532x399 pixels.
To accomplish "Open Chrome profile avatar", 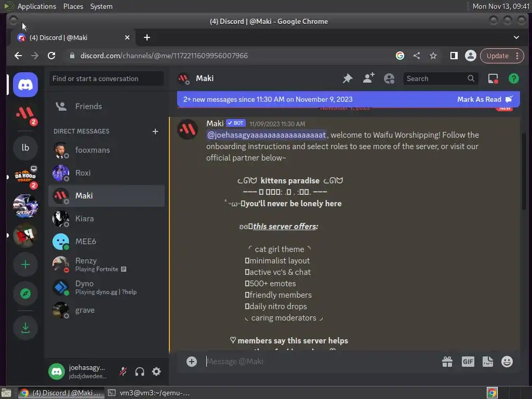I will (471, 56).
